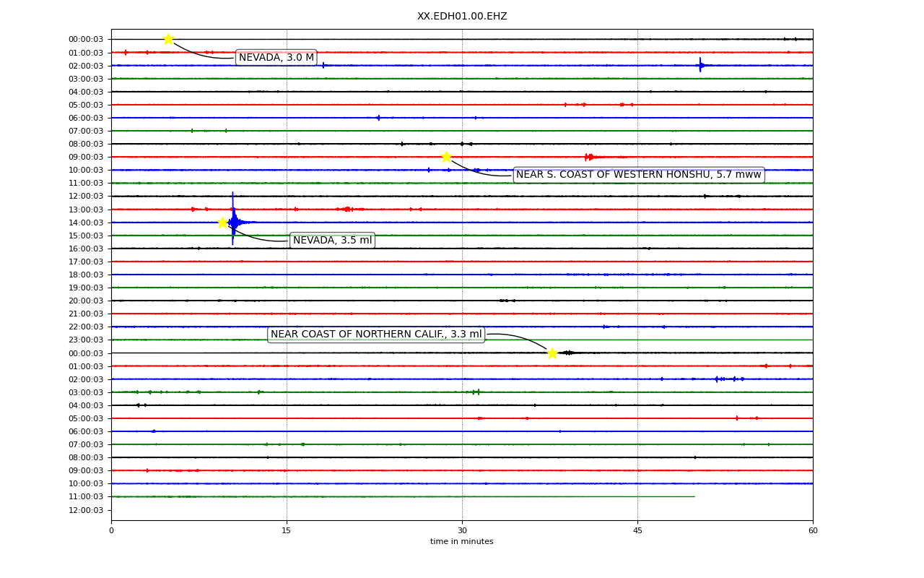Image resolution: width=924 pixels, height=578 pixels.
Task: Select the NEAR S. COAST OF WESTERN HONSHU label
Action: (x=638, y=175)
